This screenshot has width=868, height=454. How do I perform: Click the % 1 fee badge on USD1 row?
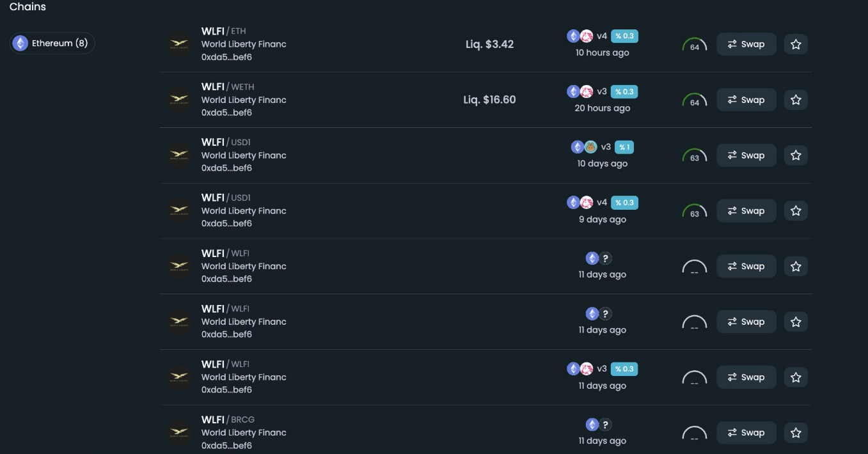(624, 147)
